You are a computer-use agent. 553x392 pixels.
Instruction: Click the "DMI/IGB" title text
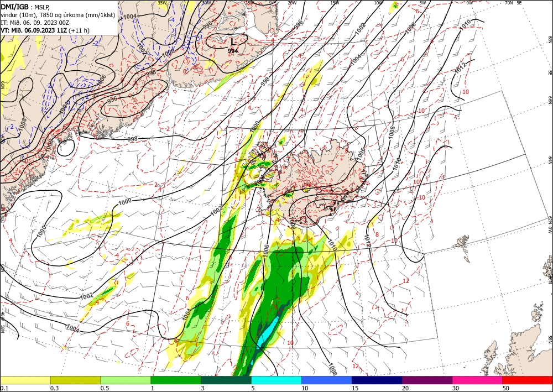15,6
